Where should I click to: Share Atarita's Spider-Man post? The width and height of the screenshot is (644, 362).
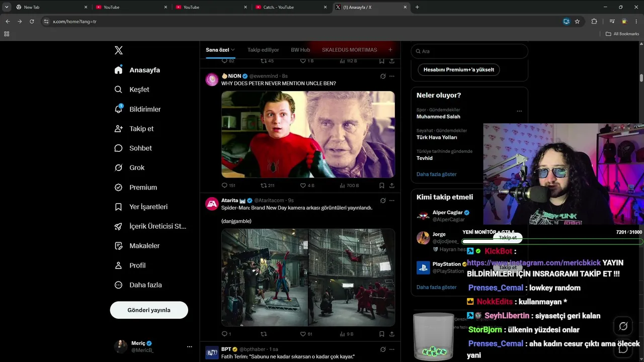(x=392, y=334)
